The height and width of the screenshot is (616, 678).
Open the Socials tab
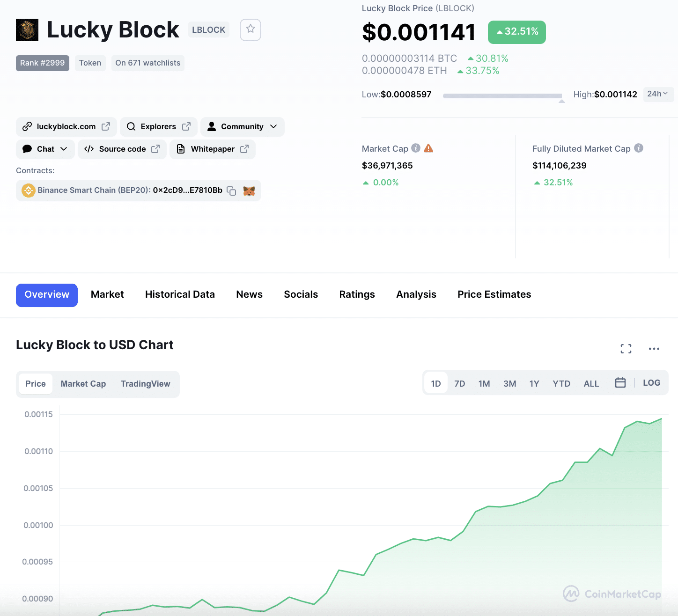click(301, 294)
